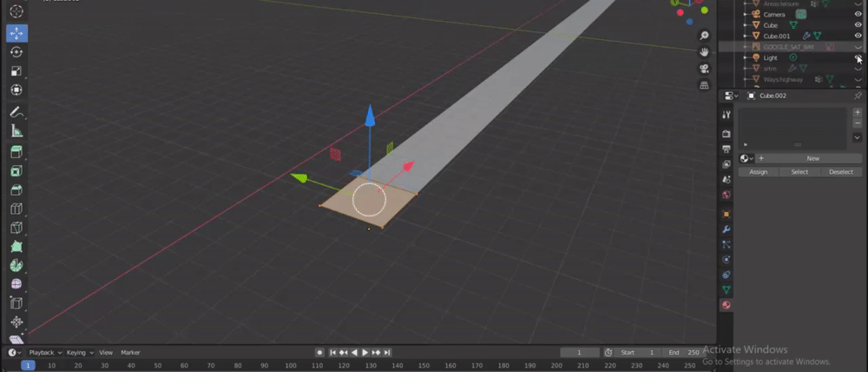Viewport: 868px width, 372px height.
Task: Select the Inset Faces tool
Action: 16,171
